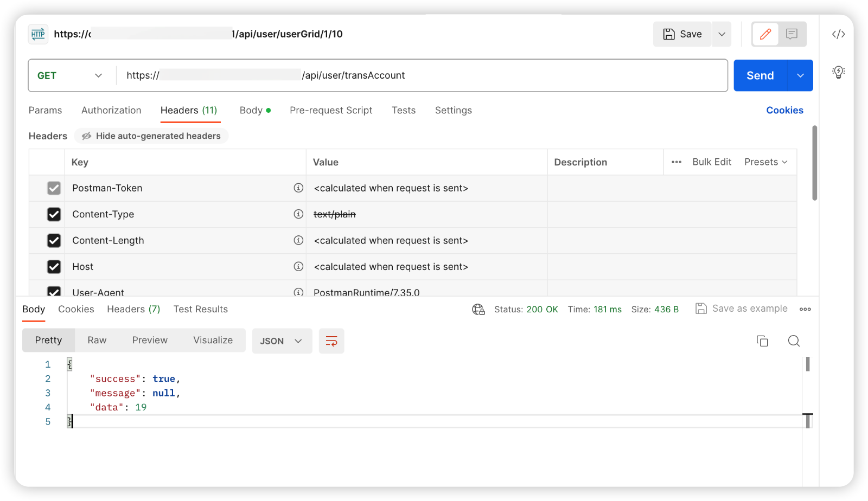Click the request URL input field
The height and width of the screenshot is (501, 868).
[x=422, y=75]
